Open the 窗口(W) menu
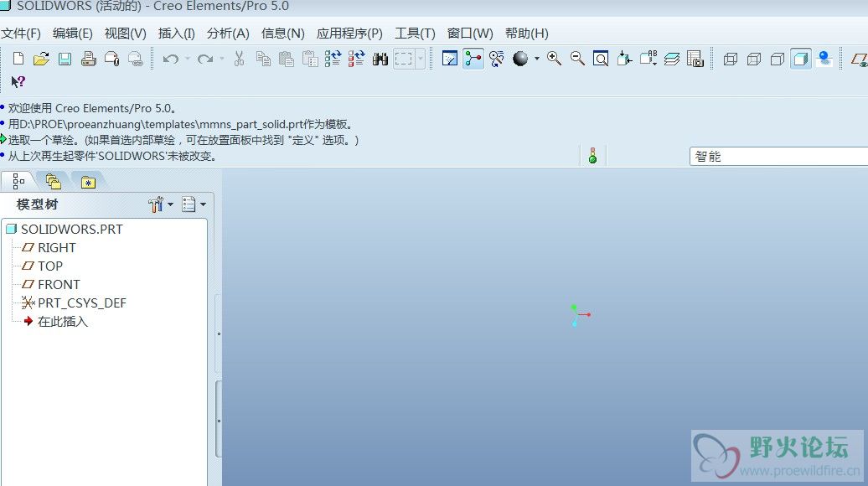 pyautogui.click(x=470, y=34)
